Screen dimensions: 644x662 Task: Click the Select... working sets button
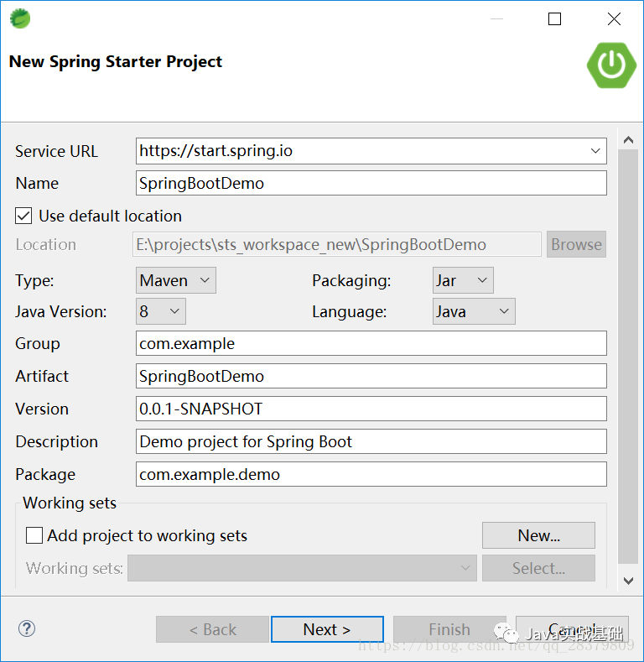point(539,568)
